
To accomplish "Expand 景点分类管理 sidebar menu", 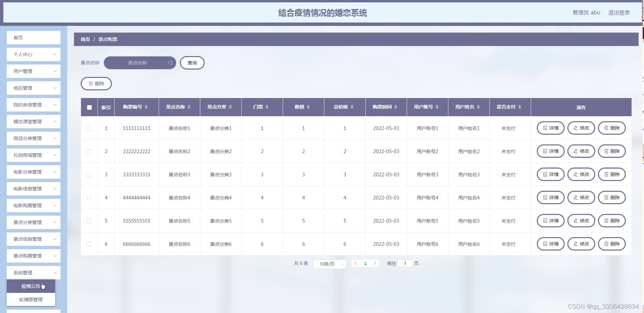I will (34, 222).
